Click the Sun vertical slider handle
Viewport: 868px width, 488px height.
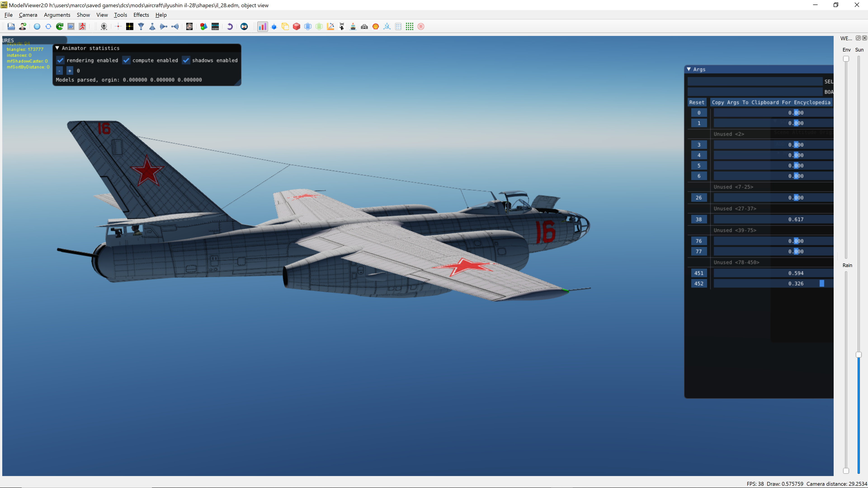point(859,355)
